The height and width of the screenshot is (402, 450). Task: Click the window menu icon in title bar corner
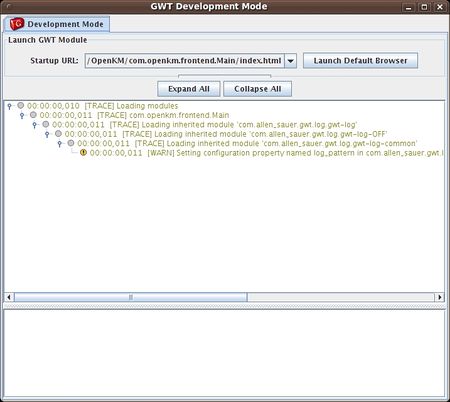8,6
